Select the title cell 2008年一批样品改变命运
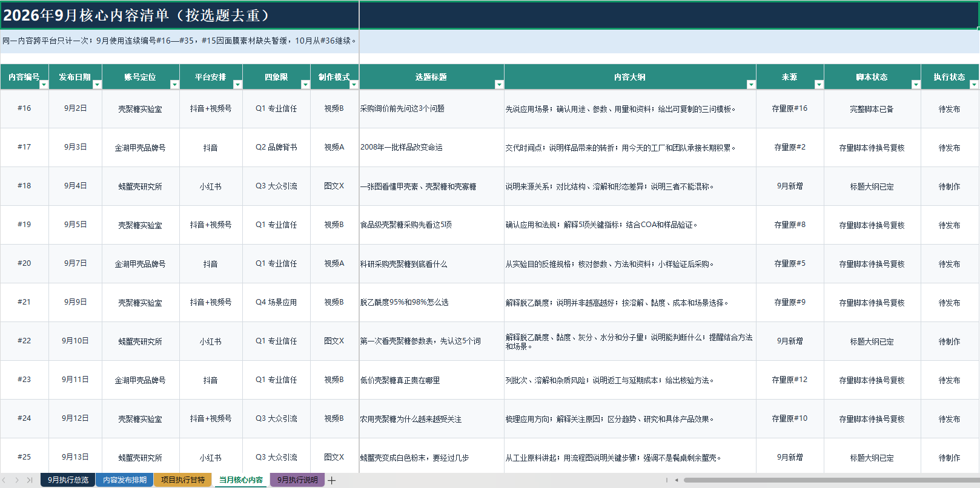 pyautogui.click(x=431, y=147)
